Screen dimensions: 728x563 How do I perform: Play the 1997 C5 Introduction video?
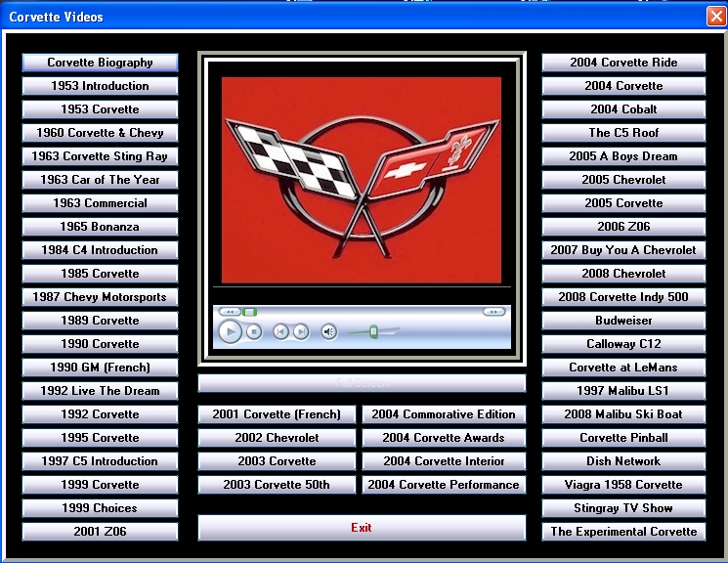[100, 461]
